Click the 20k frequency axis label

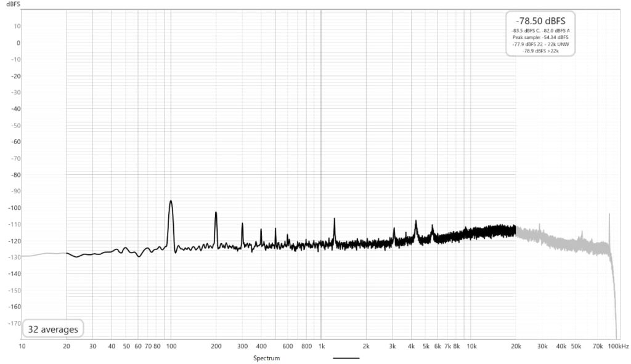coord(515,347)
